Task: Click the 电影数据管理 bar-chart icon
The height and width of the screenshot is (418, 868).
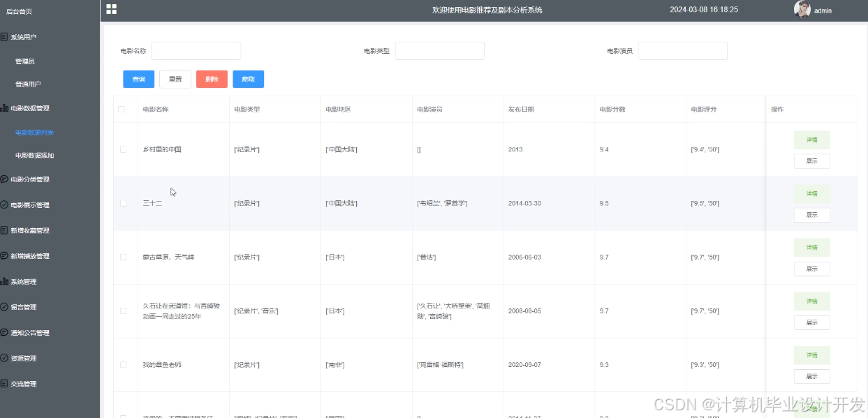Action: tap(4, 108)
